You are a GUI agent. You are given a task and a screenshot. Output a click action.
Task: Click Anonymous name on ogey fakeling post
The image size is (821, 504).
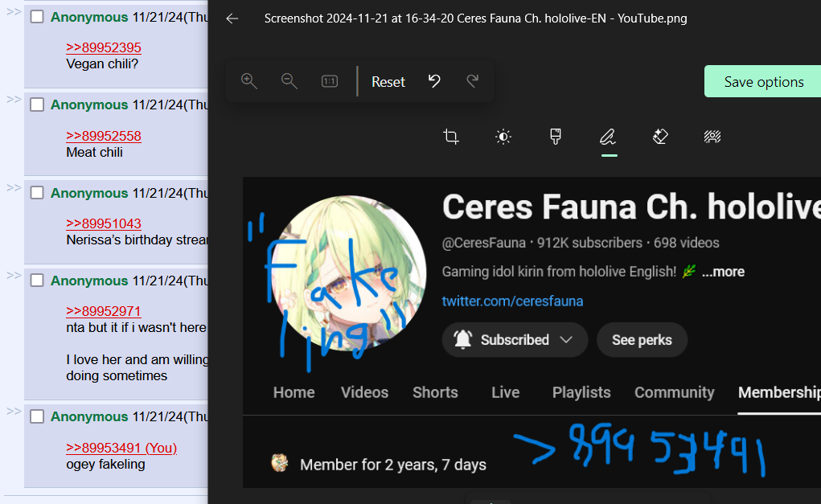click(89, 416)
